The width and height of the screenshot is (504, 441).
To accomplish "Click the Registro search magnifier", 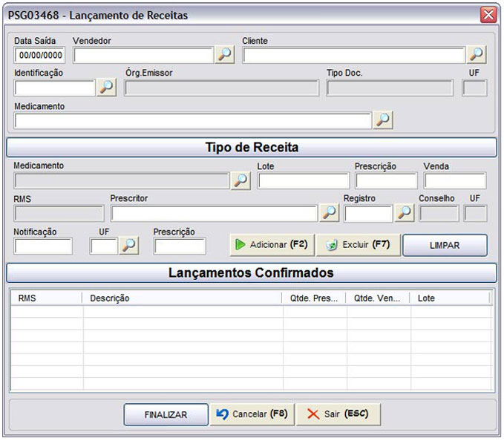I will [405, 213].
